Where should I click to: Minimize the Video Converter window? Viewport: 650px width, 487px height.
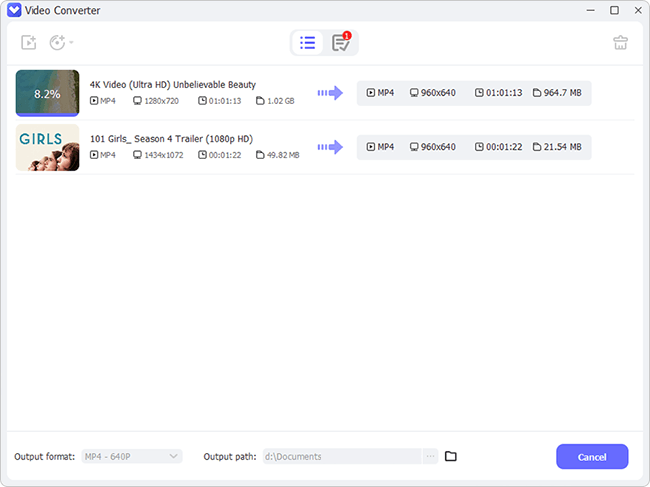pyautogui.click(x=591, y=10)
